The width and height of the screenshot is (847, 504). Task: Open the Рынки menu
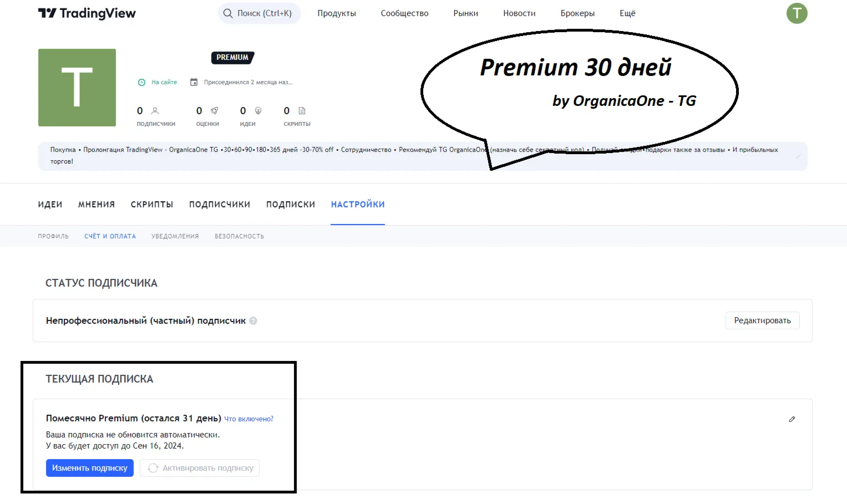coord(465,13)
